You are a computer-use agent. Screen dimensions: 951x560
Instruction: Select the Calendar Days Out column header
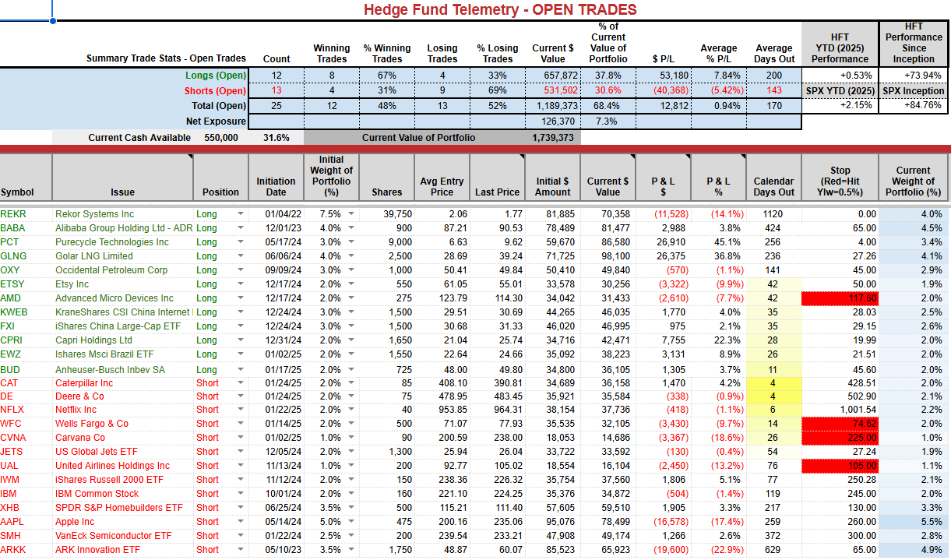(773, 177)
